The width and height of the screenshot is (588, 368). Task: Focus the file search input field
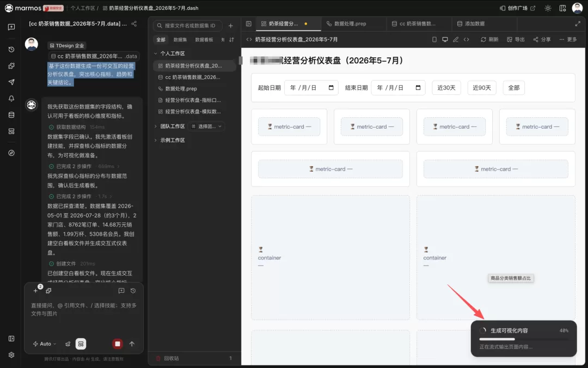pyautogui.click(x=187, y=26)
